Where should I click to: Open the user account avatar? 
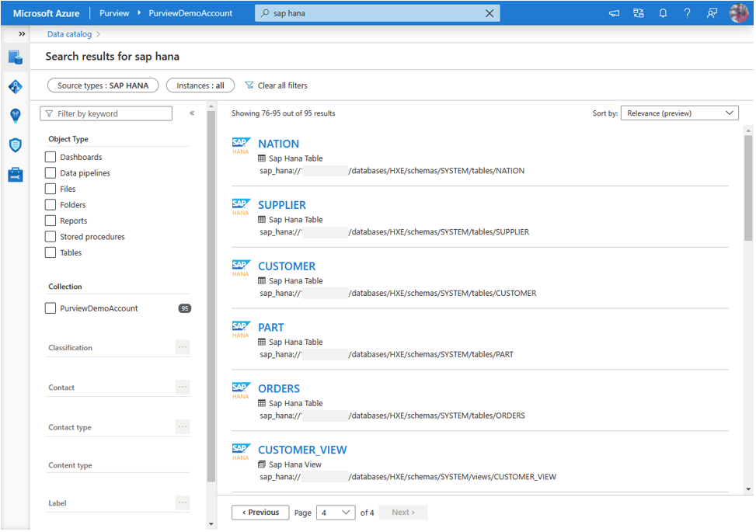[739, 13]
